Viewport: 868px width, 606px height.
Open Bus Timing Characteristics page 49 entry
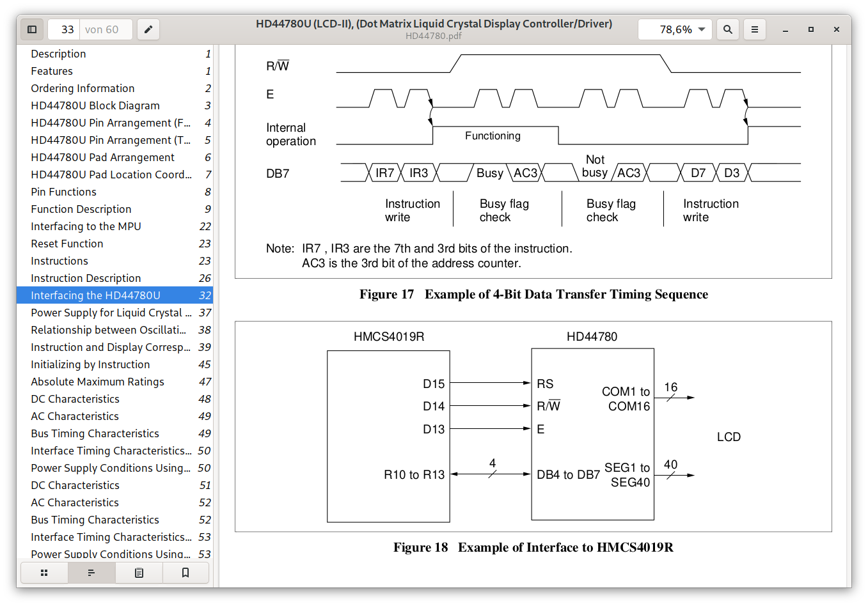click(x=114, y=433)
